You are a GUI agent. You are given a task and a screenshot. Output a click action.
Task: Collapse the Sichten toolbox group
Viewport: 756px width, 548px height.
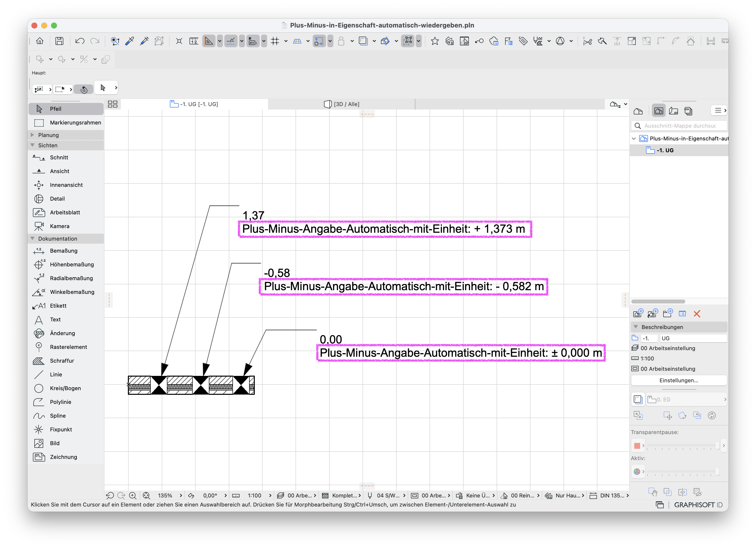pyautogui.click(x=32, y=145)
